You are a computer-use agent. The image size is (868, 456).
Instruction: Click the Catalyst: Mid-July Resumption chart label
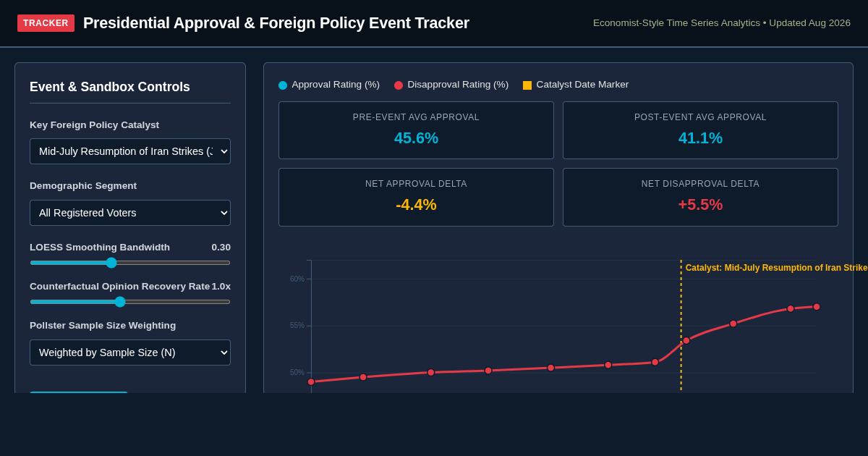(x=776, y=268)
